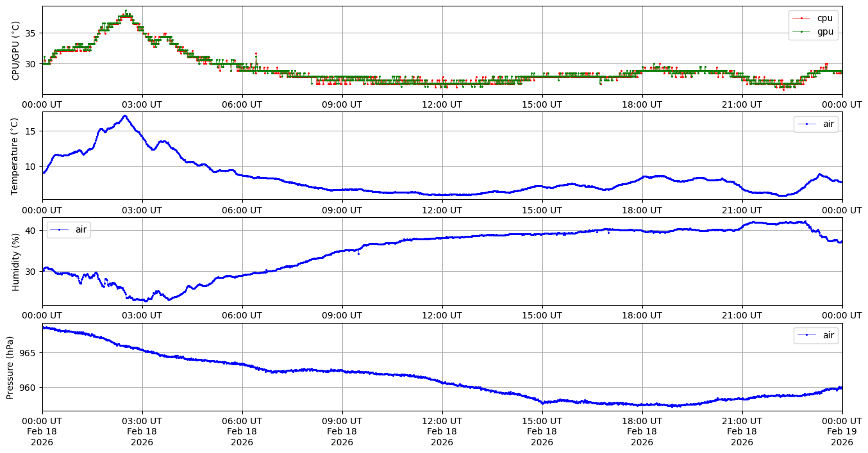
Task: Click the air temperature peak above 15 °C
Action: click(x=124, y=116)
